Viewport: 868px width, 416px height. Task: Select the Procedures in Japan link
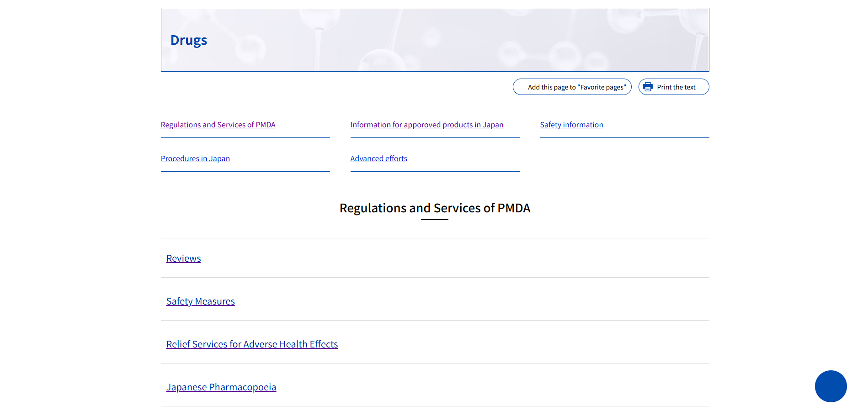pos(195,158)
